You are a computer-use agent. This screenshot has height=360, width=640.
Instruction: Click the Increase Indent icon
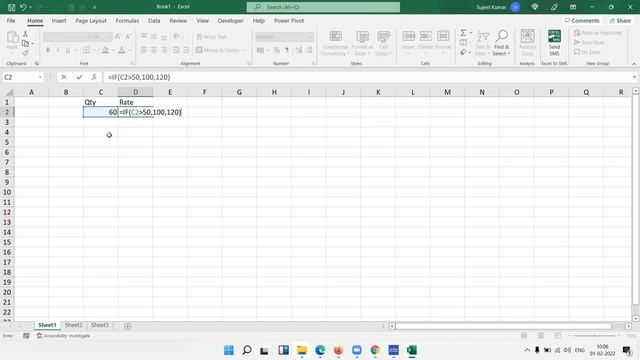(x=186, y=50)
